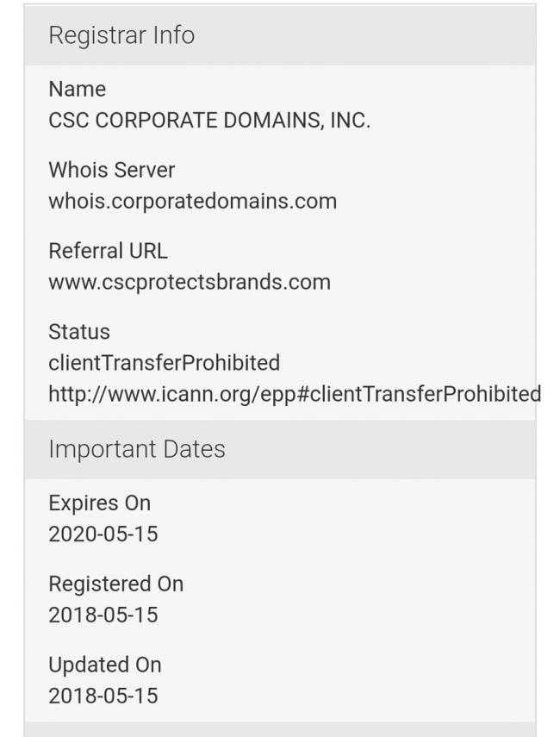Select the clientTransferProhibited status text
The height and width of the screenshot is (737, 560).
pos(164,363)
